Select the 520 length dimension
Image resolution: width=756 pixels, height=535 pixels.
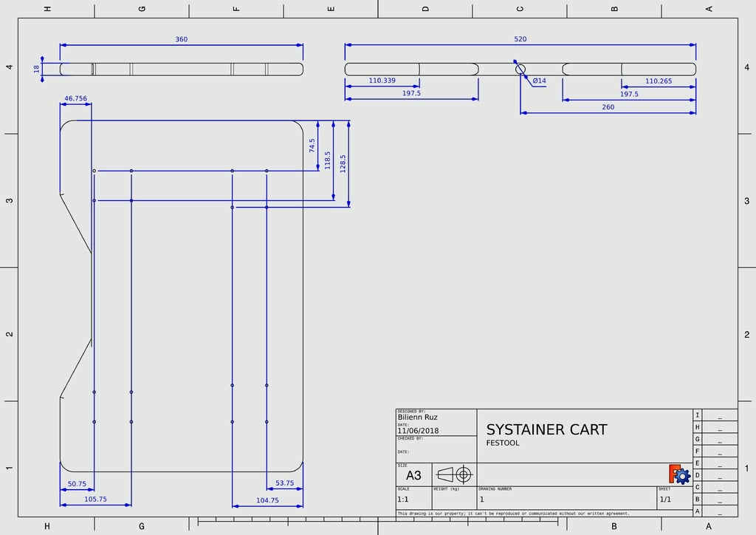520,39
